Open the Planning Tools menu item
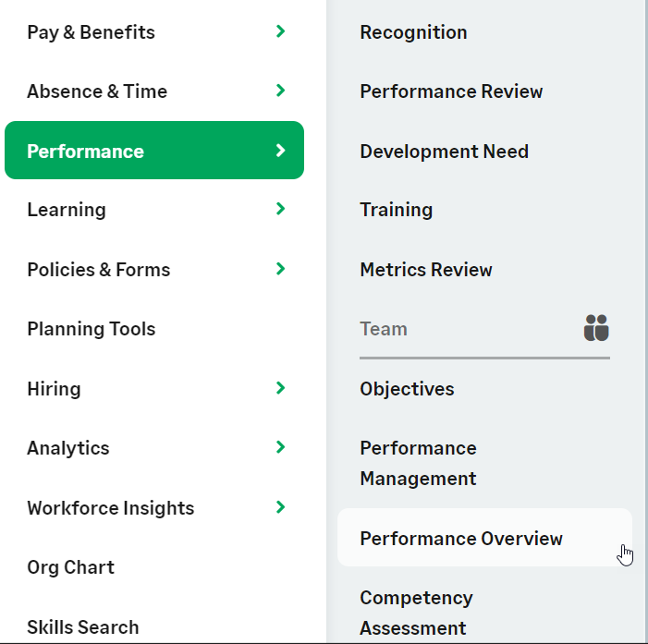The width and height of the screenshot is (648, 644). point(92,329)
